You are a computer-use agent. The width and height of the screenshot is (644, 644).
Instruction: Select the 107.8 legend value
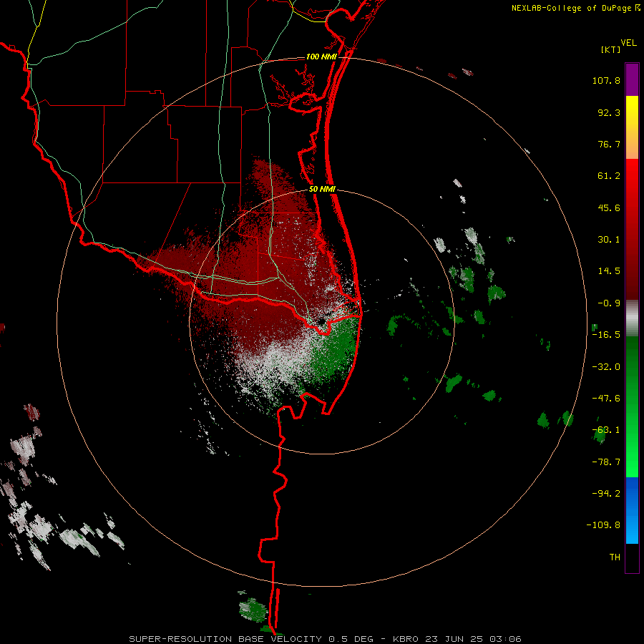[606, 80]
